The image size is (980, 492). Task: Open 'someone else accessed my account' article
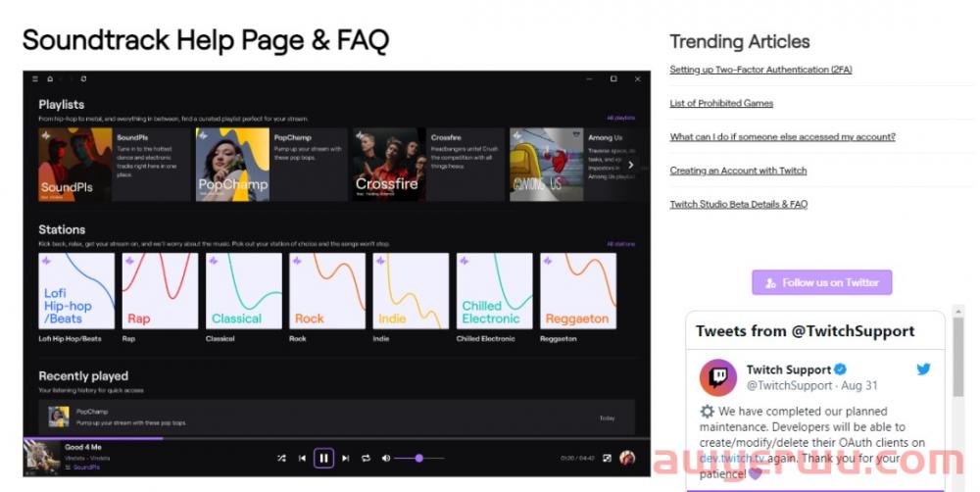[782, 136]
